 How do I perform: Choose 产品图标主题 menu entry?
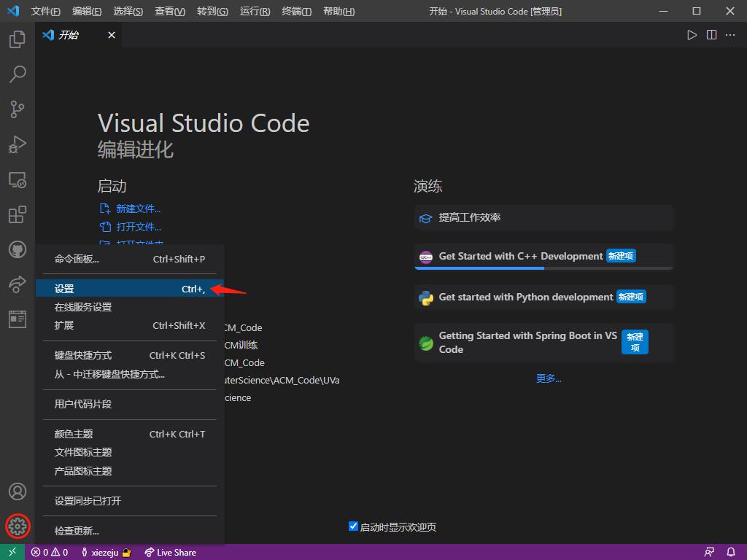[130, 471]
